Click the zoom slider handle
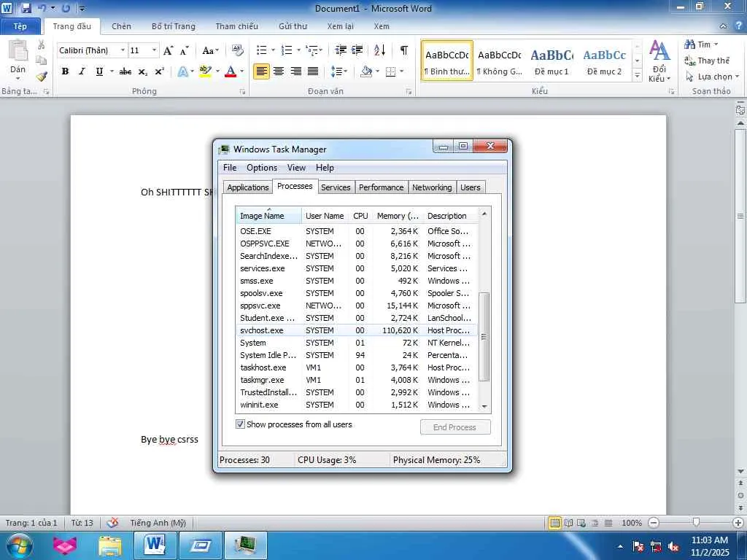The image size is (747, 560). pos(696,523)
